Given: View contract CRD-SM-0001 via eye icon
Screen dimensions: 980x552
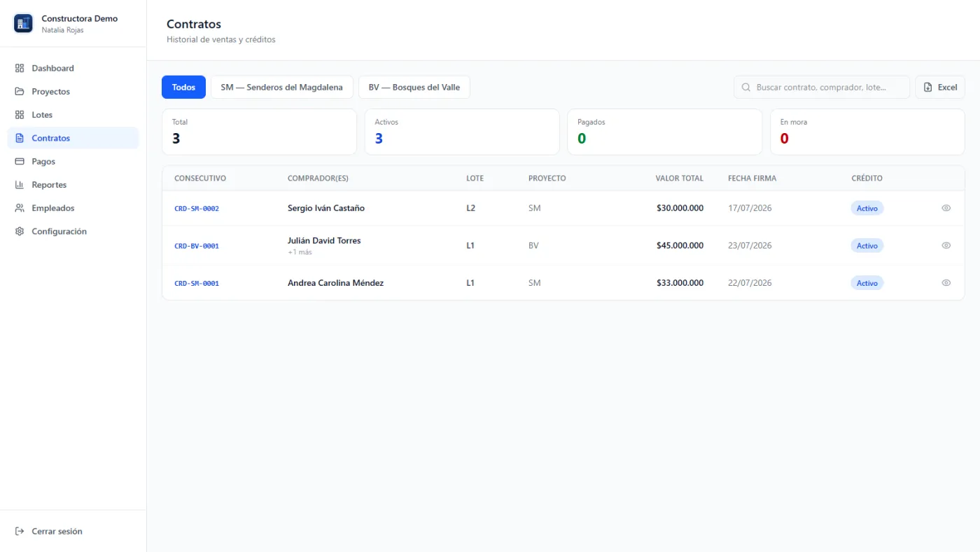Looking at the screenshot, I should (x=946, y=283).
